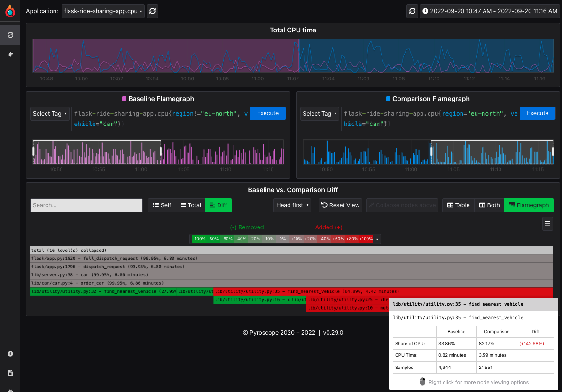The height and width of the screenshot is (392, 562).
Task: Click the Pyroscope v0.29.0 footer text
Action: pyautogui.click(x=293, y=332)
